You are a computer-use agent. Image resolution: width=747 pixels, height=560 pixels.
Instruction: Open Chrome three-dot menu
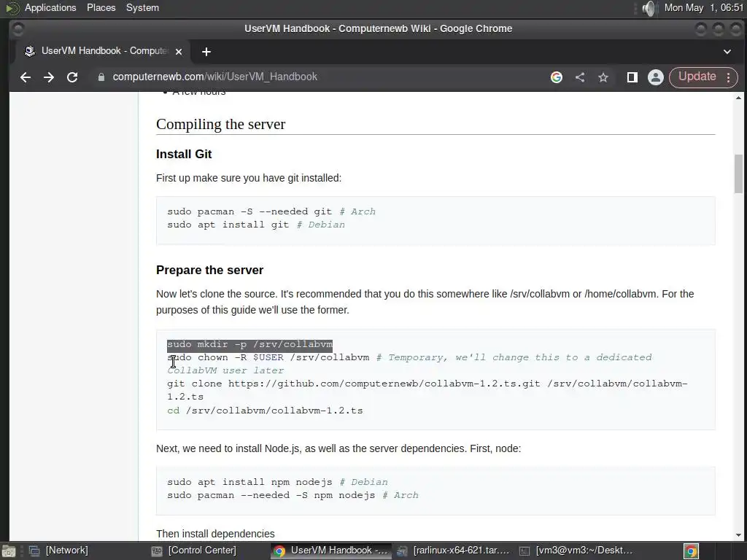(729, 77)
